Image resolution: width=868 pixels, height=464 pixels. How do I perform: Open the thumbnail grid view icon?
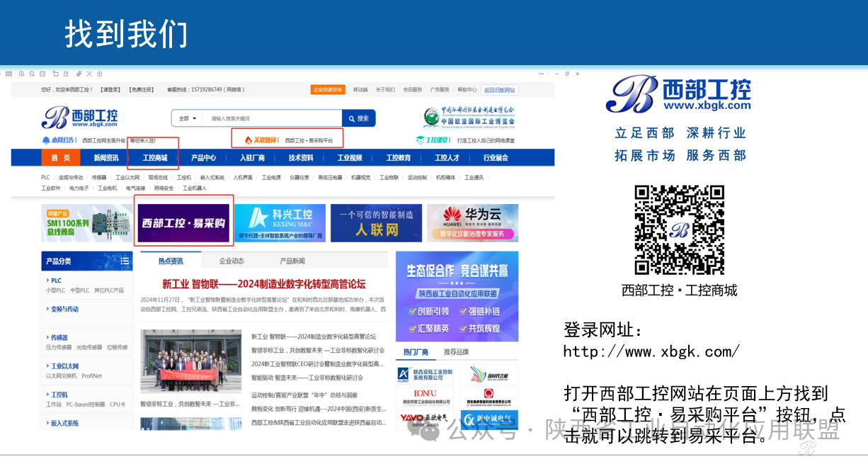point(9,74)
